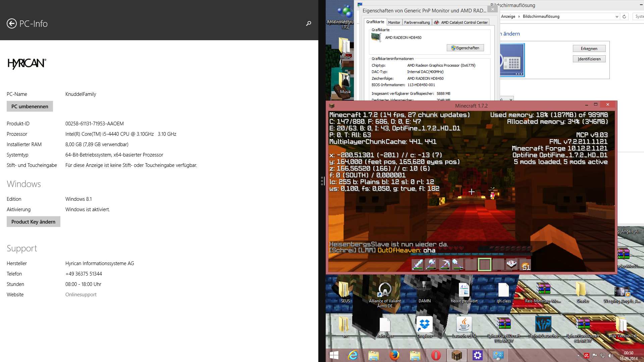Screen dimensions: 644x362
Task: Open the Action Center flag icon
Action: [595, 356]
